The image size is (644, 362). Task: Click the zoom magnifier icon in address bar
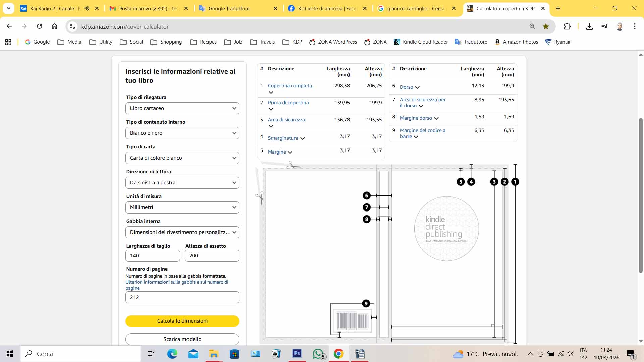point(532,26)
